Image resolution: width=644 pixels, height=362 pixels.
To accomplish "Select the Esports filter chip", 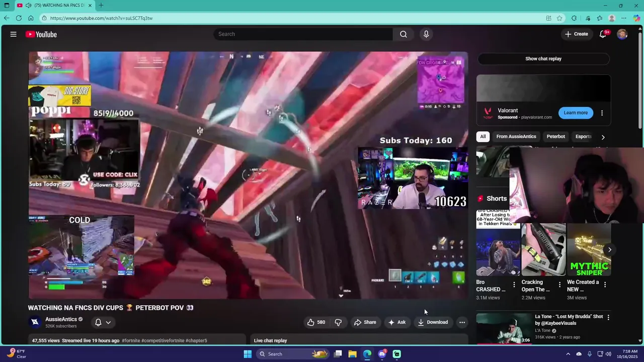I will tap(584, 137).
